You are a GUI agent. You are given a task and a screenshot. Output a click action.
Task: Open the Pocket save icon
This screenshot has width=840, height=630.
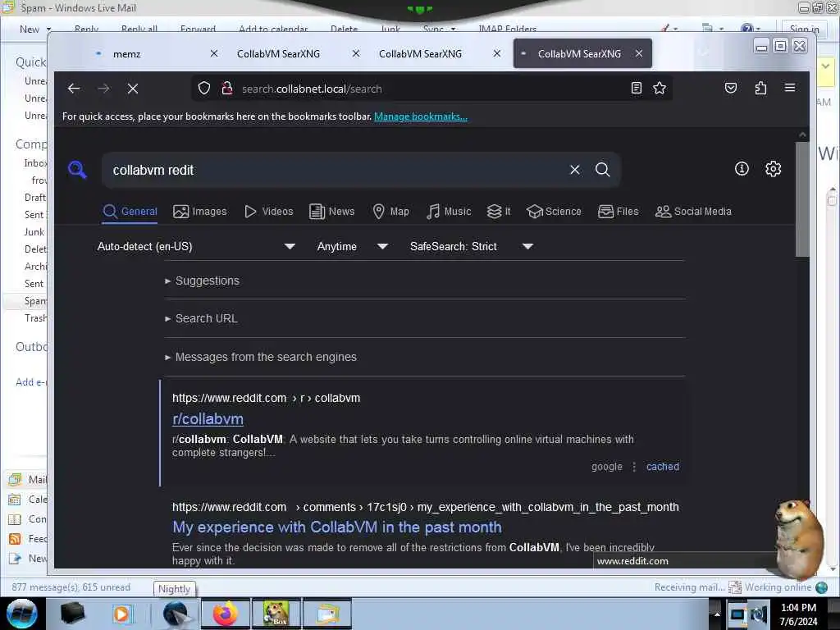731,88
